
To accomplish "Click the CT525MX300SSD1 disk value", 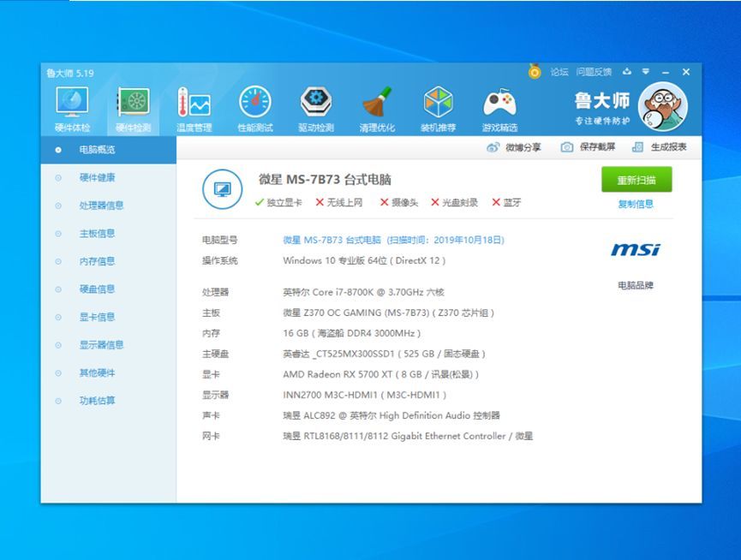I will [384, 354].
